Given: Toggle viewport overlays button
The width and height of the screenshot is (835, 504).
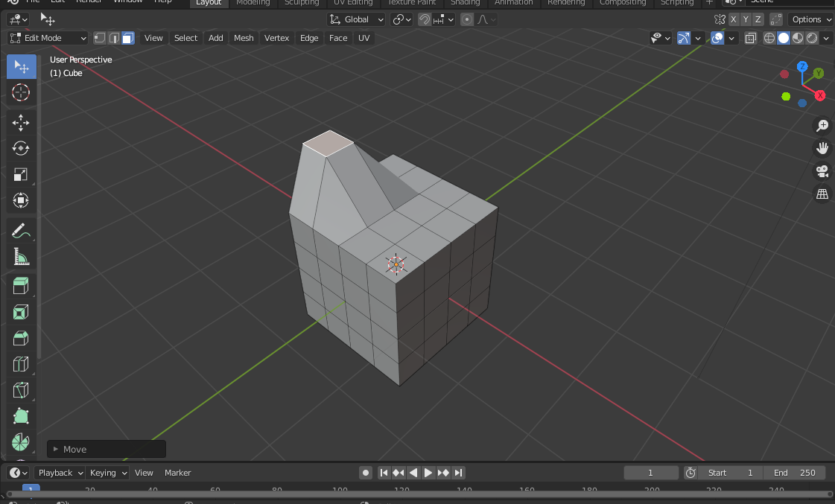Looking at the screenshot, I should [x=717, y=38].
